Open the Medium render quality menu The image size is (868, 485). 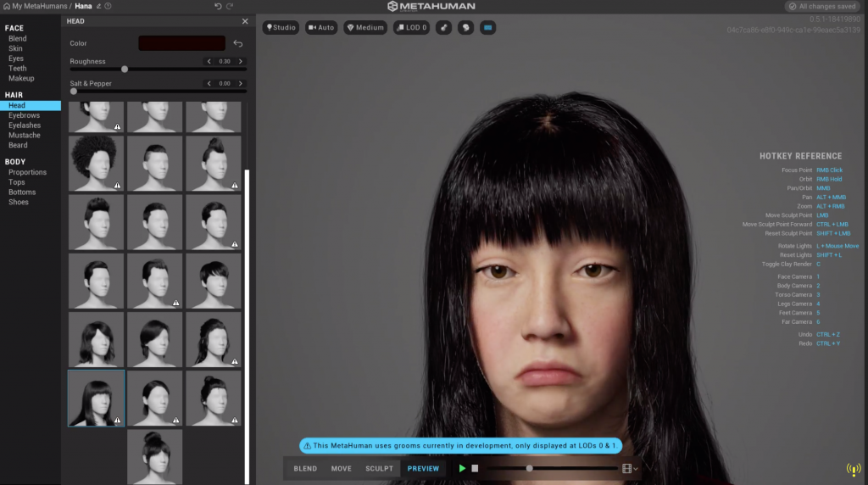pos(365,27)
